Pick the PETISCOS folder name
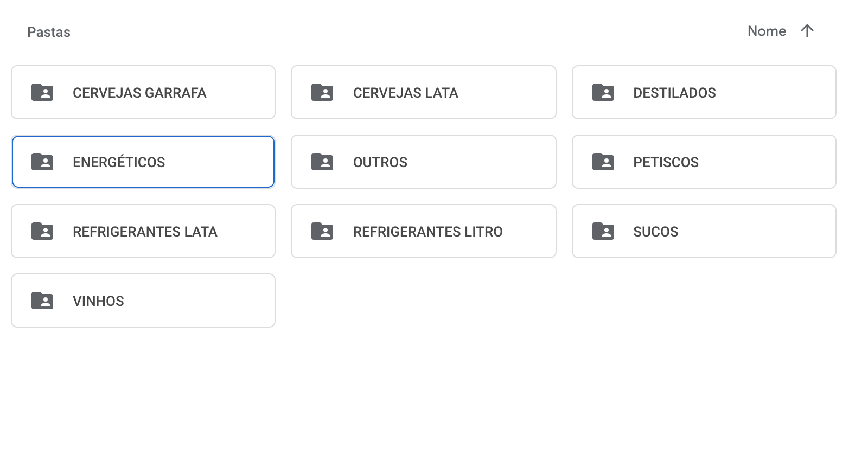The image size is (868, 460). pyautogui.click(x=666, y=162)
